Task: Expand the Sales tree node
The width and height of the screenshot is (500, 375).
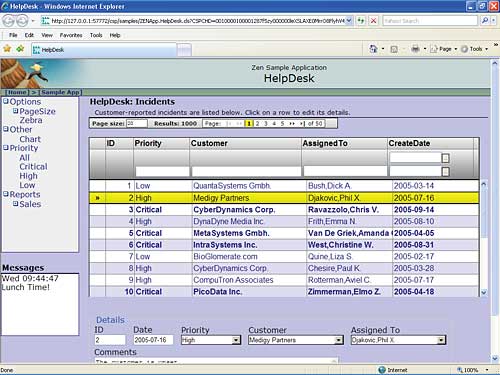Action: 16,203
